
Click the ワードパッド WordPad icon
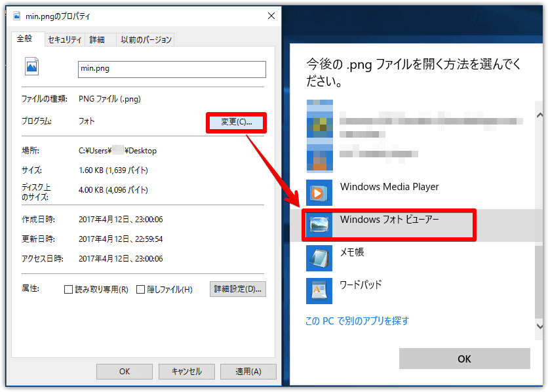coord(319,290)
